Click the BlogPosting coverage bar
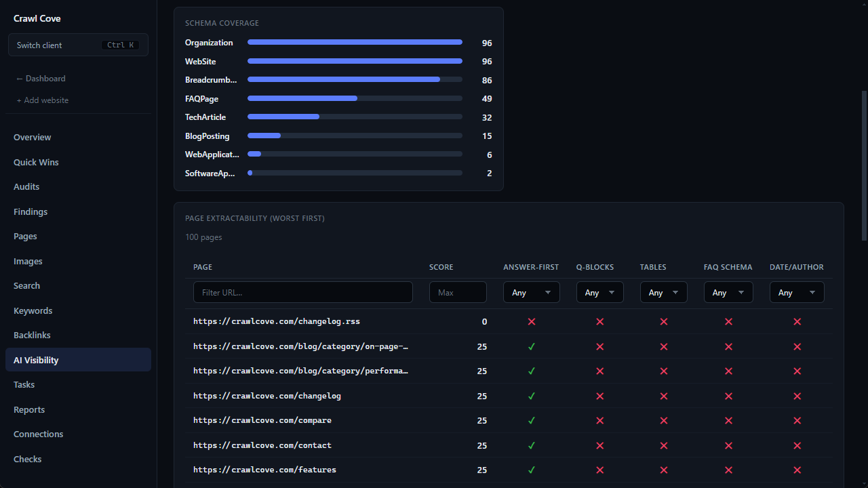The width and height of the screenshot is (868, 488). pyautogui.click(x=355, y=136)
